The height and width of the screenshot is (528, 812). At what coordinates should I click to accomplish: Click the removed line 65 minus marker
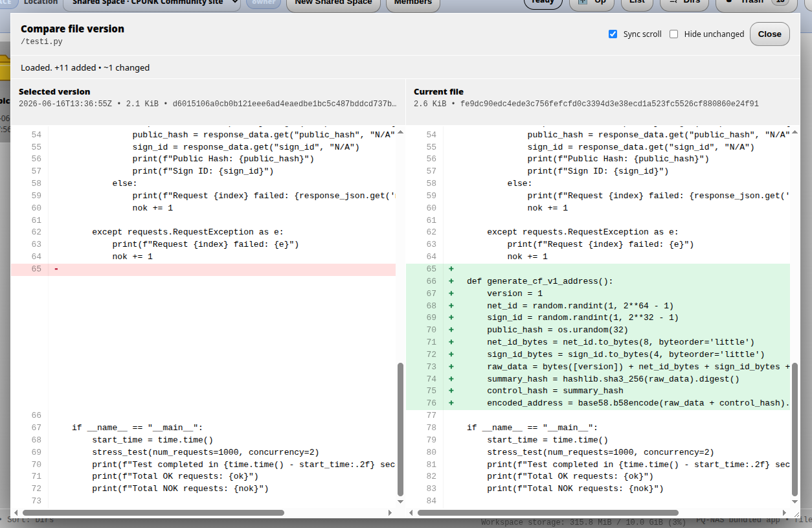coord(56,269)
